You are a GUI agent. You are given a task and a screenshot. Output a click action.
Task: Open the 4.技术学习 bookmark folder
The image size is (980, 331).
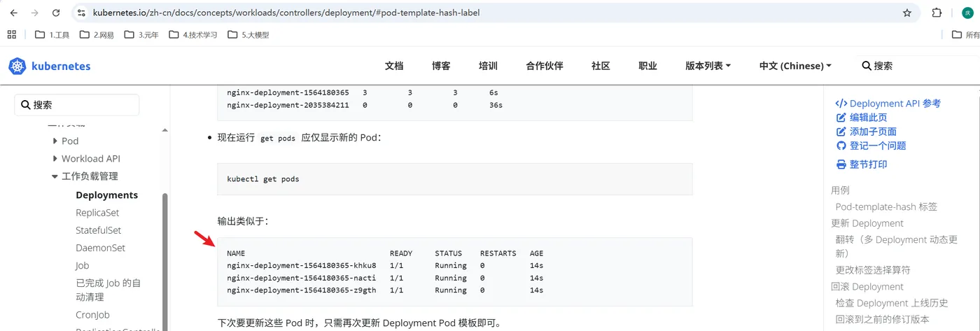pyautogui.click(x=194, y=34)
